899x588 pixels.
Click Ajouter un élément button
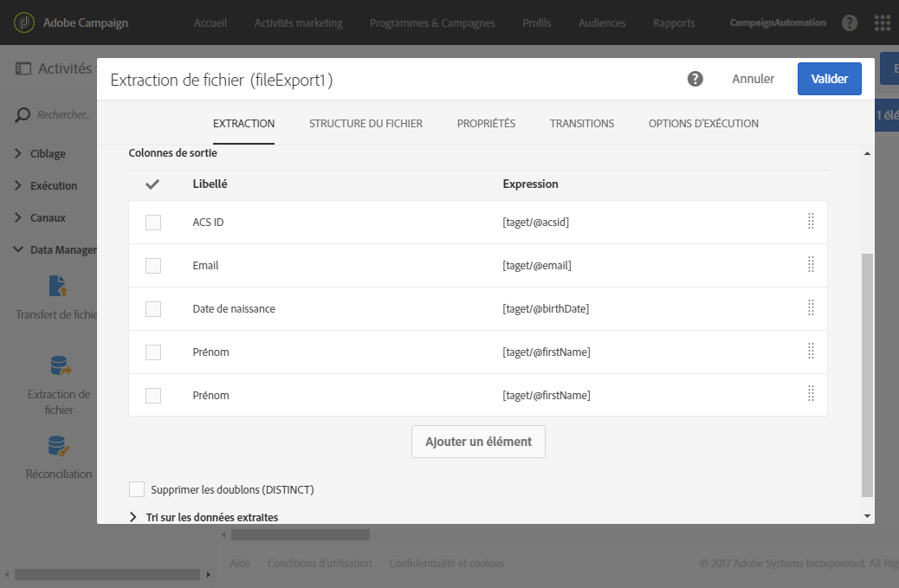pos(478,442)
